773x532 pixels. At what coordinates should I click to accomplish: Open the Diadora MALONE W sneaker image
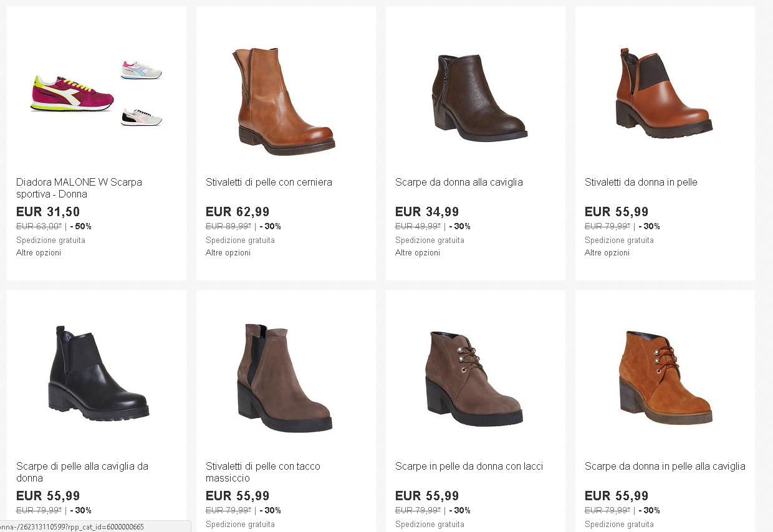click(x=96, y=93)
